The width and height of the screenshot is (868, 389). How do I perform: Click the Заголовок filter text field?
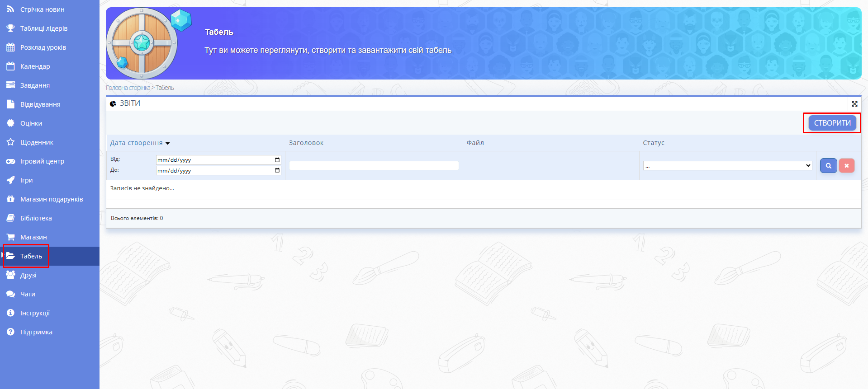coord(374,166)
